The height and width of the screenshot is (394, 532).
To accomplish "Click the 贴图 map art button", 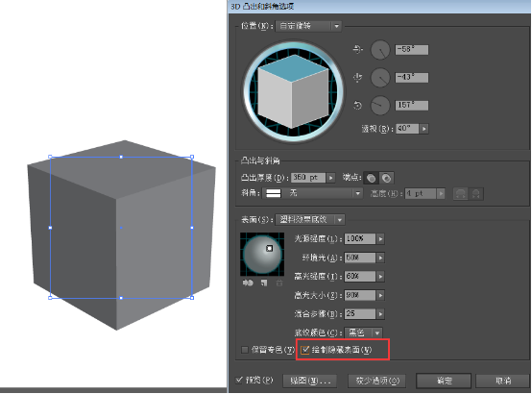I will pyautogui.click(x=310, y=382).
